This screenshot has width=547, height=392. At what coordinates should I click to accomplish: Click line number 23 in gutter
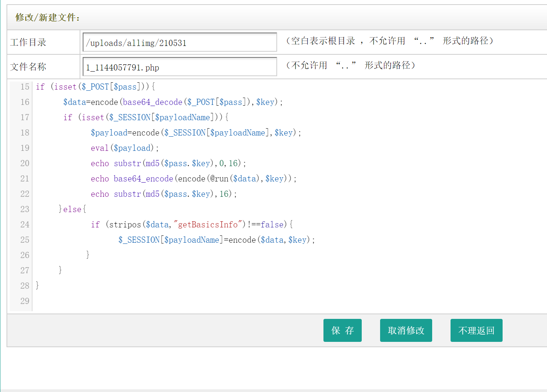point(25,209)
